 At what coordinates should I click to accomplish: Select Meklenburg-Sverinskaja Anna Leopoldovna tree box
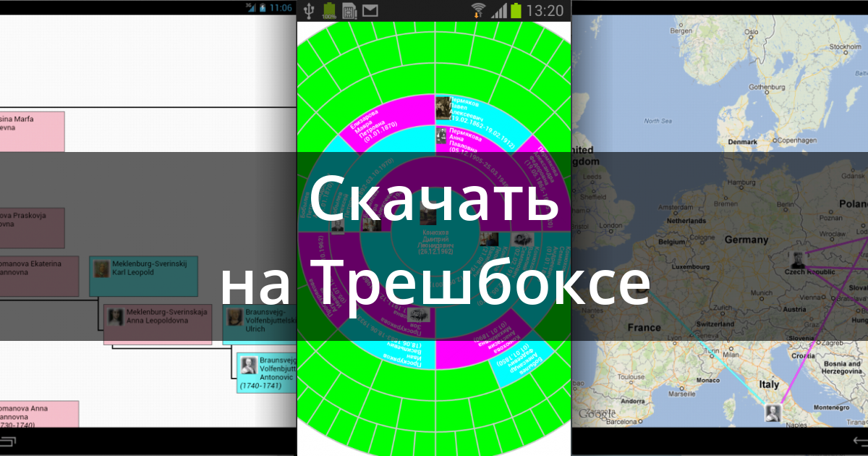[158, 324]
